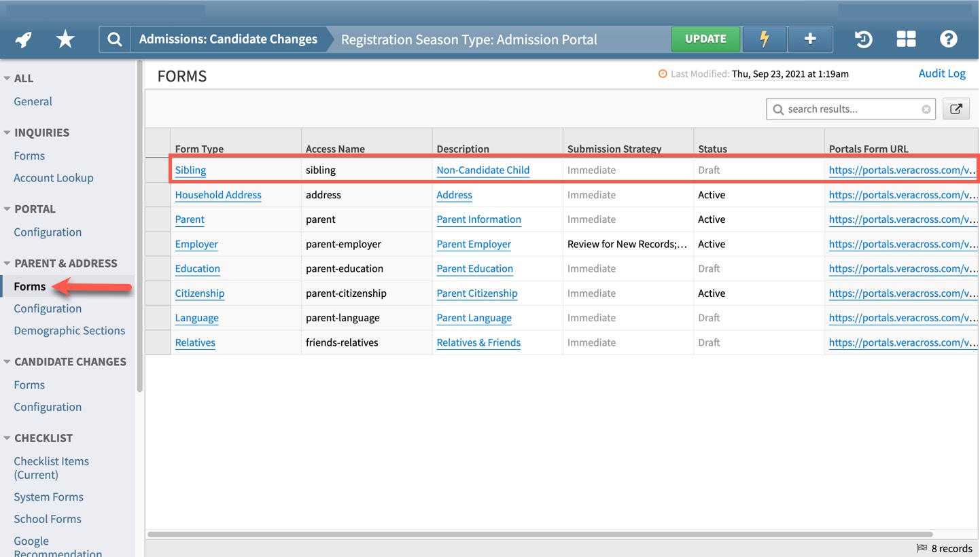Collapse the CHECKLIST sidebar section

pos(7,439)
